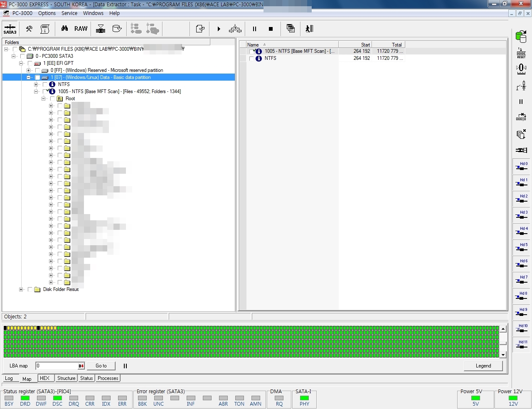Click the green disk copy icon
Image resolution: width=532 pixels, height=409 pixels.
tap(521, 36)
